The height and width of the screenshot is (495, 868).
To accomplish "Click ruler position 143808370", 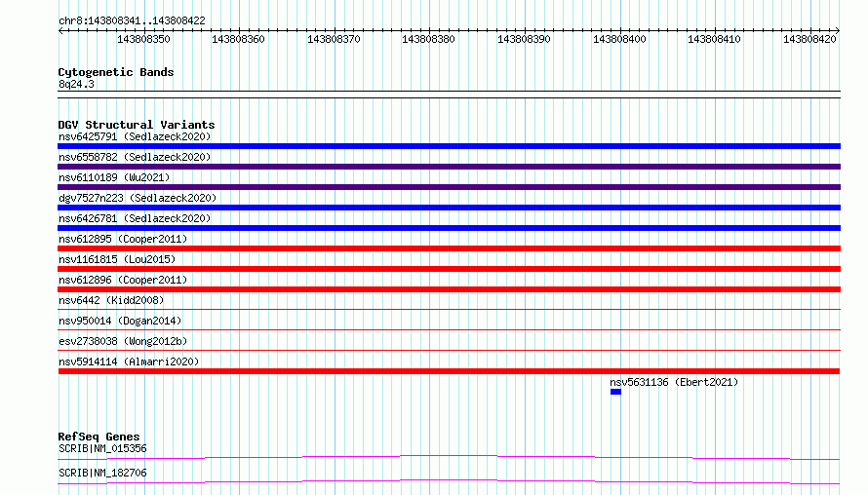I will (334, 39).
